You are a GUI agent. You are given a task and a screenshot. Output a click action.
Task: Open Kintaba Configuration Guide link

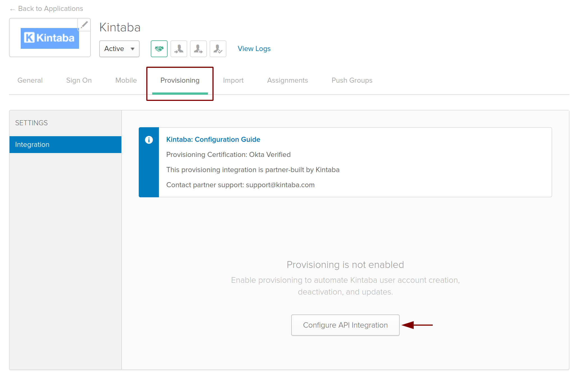pos(213,140)
